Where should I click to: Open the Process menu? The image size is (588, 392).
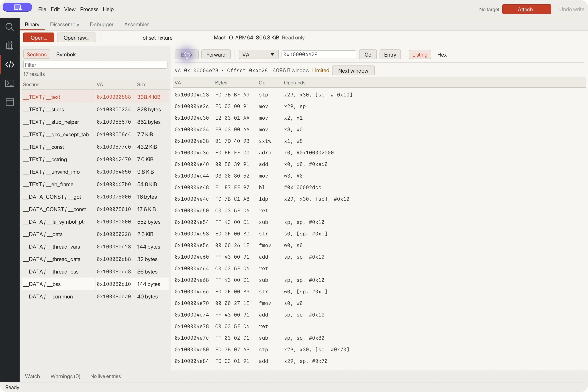(x=89, y=9)
